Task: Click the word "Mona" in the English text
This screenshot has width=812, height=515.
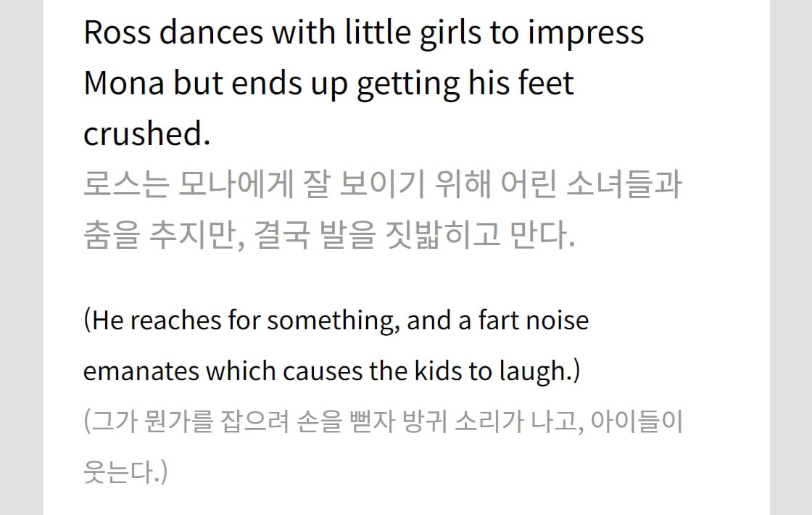Action: coord(124,83)
